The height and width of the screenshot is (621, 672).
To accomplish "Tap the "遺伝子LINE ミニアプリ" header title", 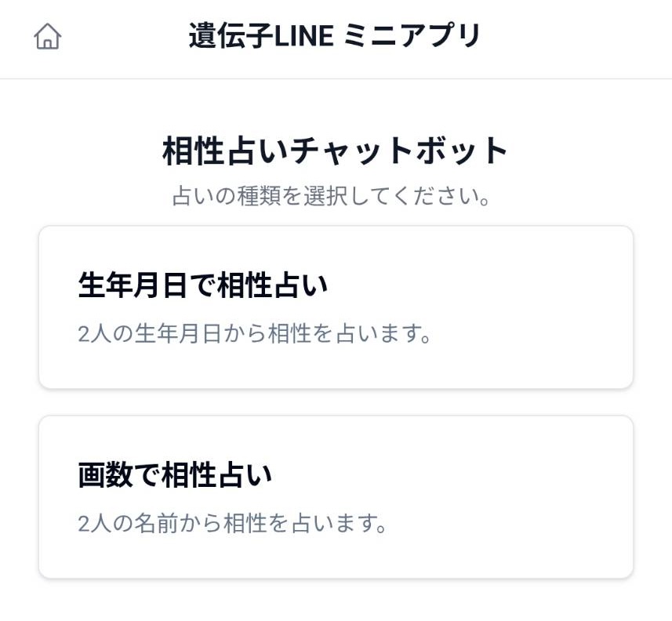I will [335, 36].
